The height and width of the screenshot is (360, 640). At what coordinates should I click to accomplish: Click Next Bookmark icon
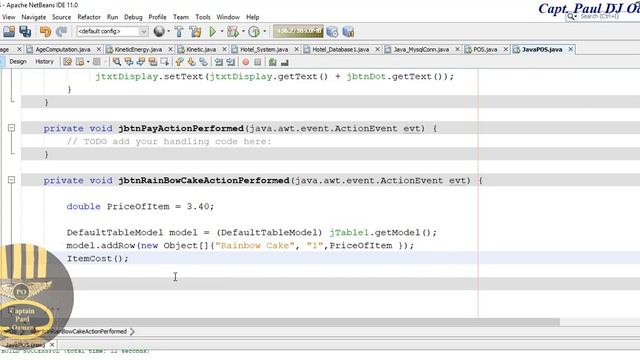click(191, 62)
